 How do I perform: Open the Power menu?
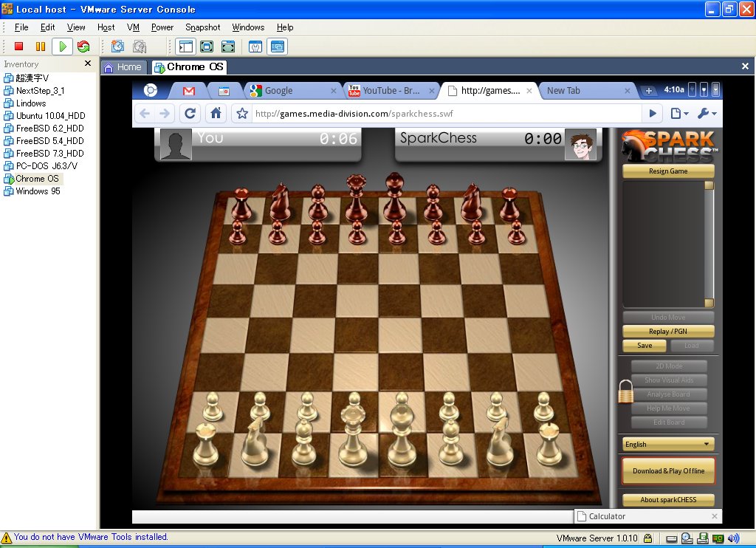(x=162, y=27)
